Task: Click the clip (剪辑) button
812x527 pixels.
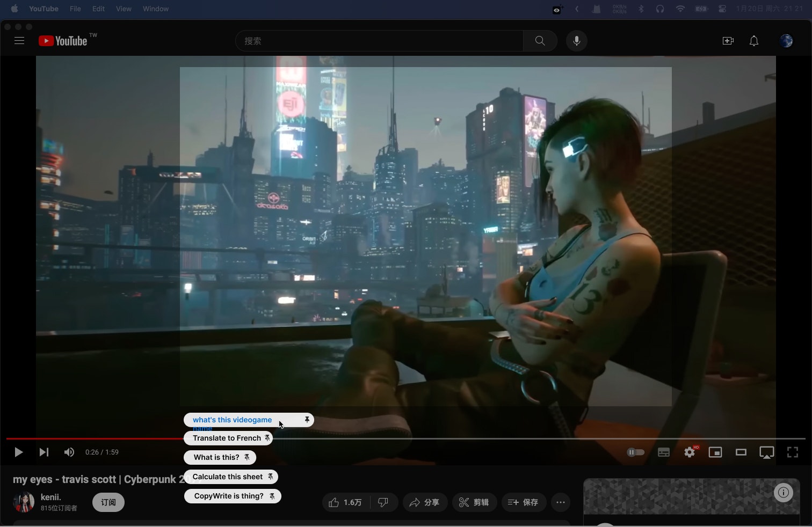Action: 474,502
